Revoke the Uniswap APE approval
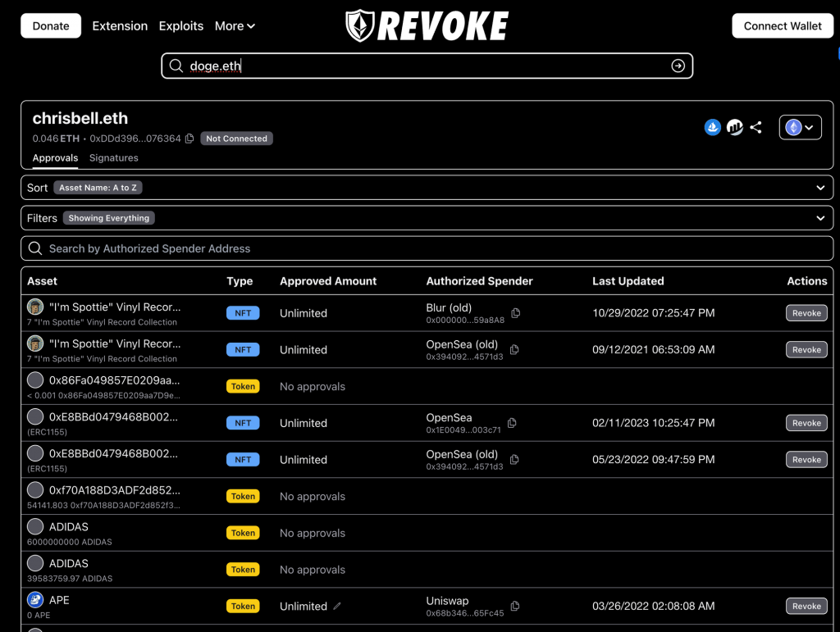The width and height of the screenshot is (840, 632). pyautogui.click(x=806, y=606)
